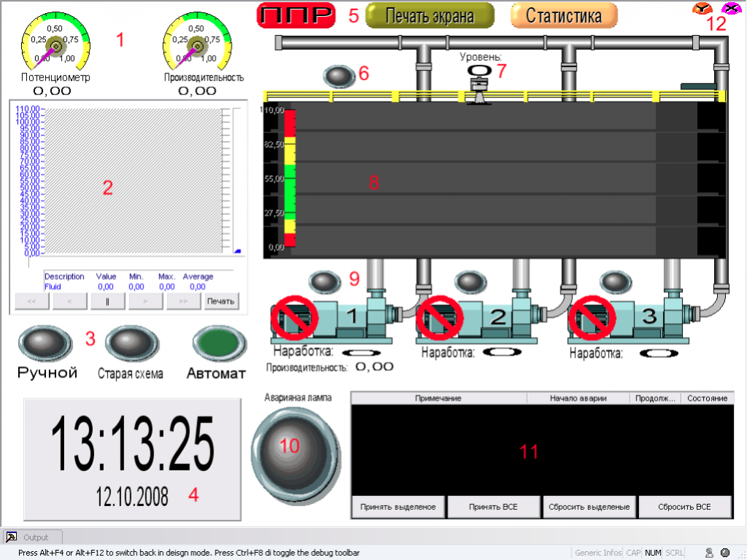Enable Автомат mode with green lamp

point(216,342)
